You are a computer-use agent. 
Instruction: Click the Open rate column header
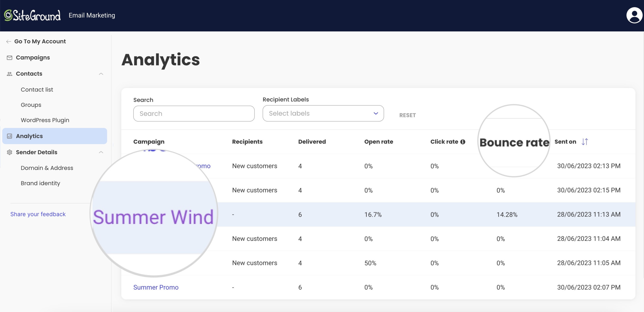379,142
